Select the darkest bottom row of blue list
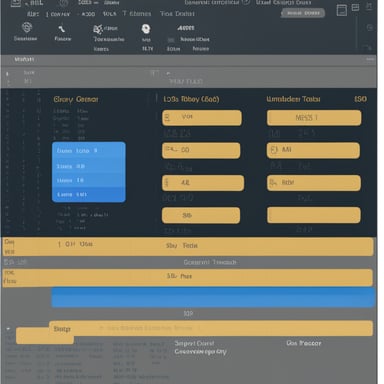The image size is (384, 384). pyautogui.click(x=89, y=194)
